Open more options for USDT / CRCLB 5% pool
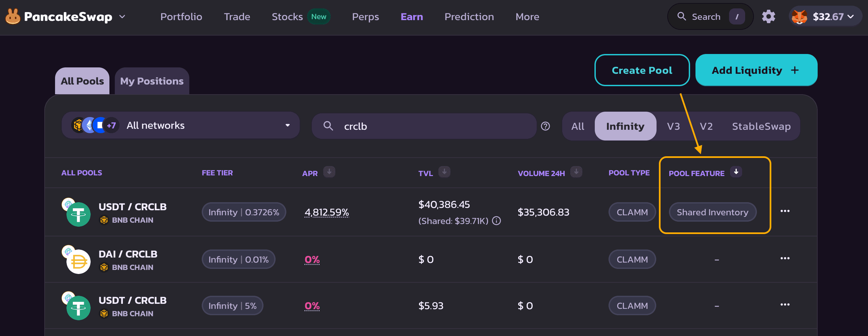The width and height of the screenshot is (868, 336). pos(785,305)
